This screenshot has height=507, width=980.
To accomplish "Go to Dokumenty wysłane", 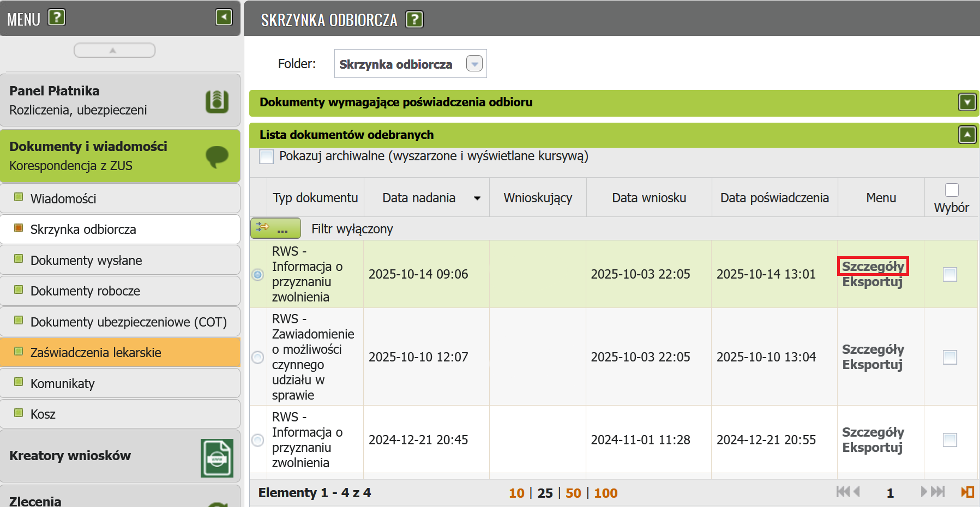I will [x=86, y=261].
